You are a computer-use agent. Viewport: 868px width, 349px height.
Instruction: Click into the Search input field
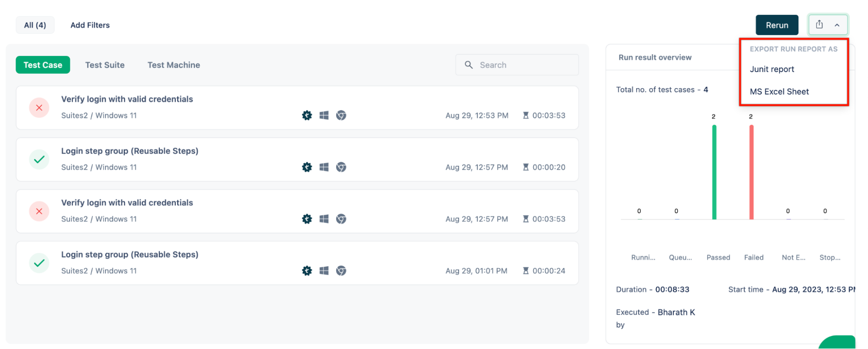(517, 65)
